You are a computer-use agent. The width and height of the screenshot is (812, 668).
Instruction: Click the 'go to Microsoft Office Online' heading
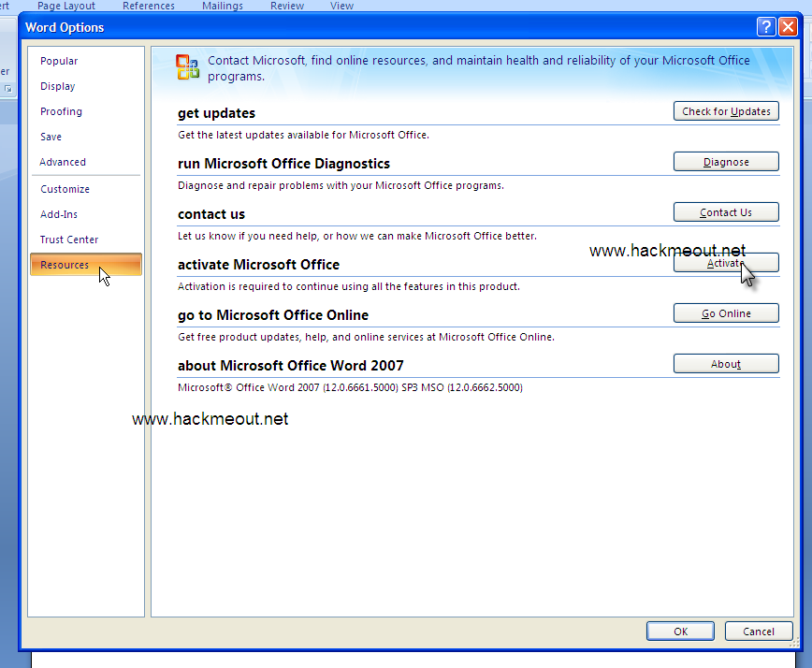[x=273, y=315]
